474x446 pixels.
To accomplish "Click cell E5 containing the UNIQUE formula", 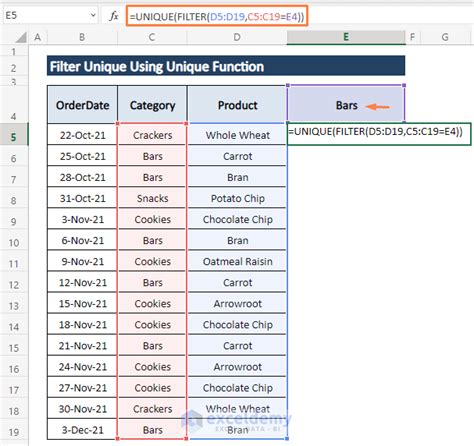I will click(x=379, y=134).
